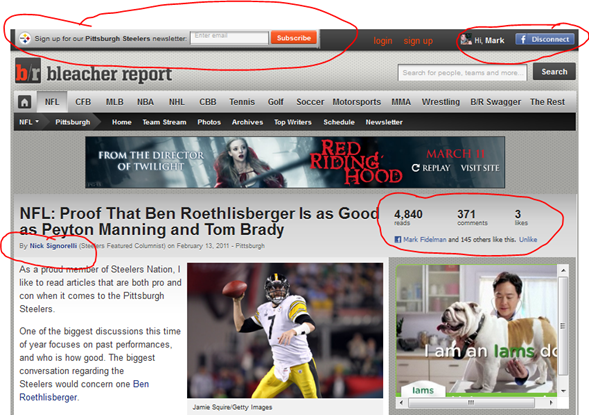This screenshot has width=589, height=415.
Task: Click the ad's vertical scrollbar down arrow
Action: tap(563, 391)
